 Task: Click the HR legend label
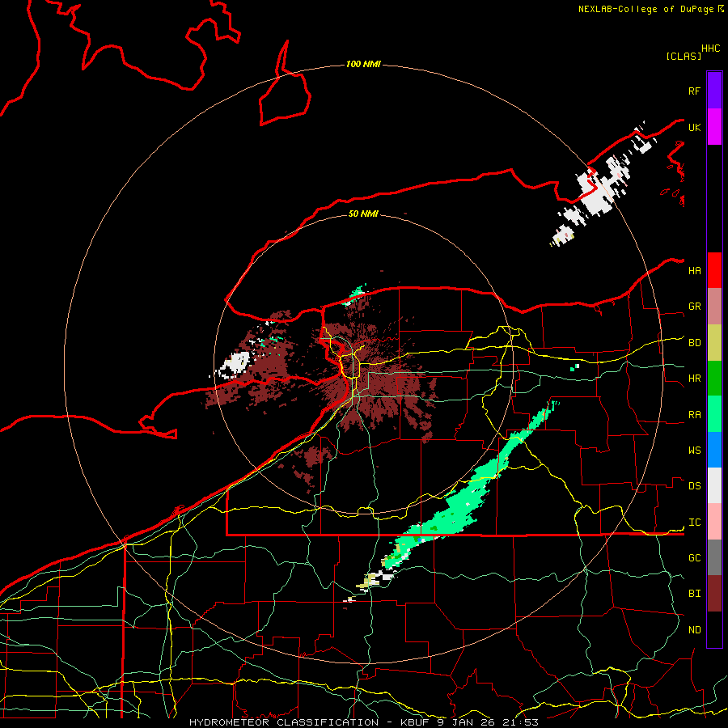click(694, 379)
